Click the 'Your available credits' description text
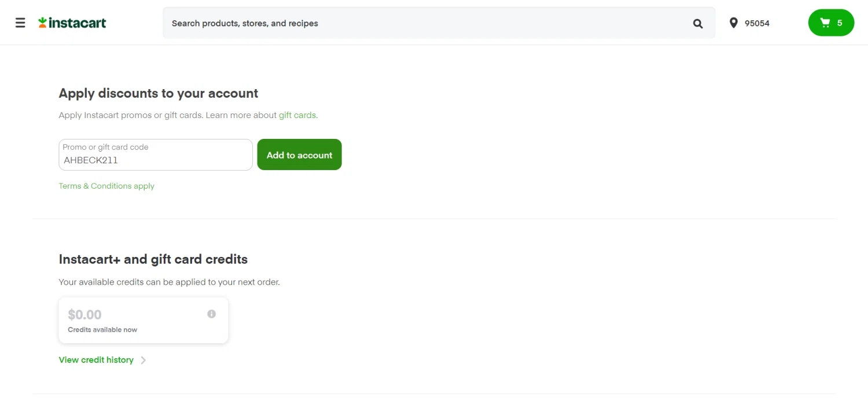This screenshot has width=868, height=408. 169,282
